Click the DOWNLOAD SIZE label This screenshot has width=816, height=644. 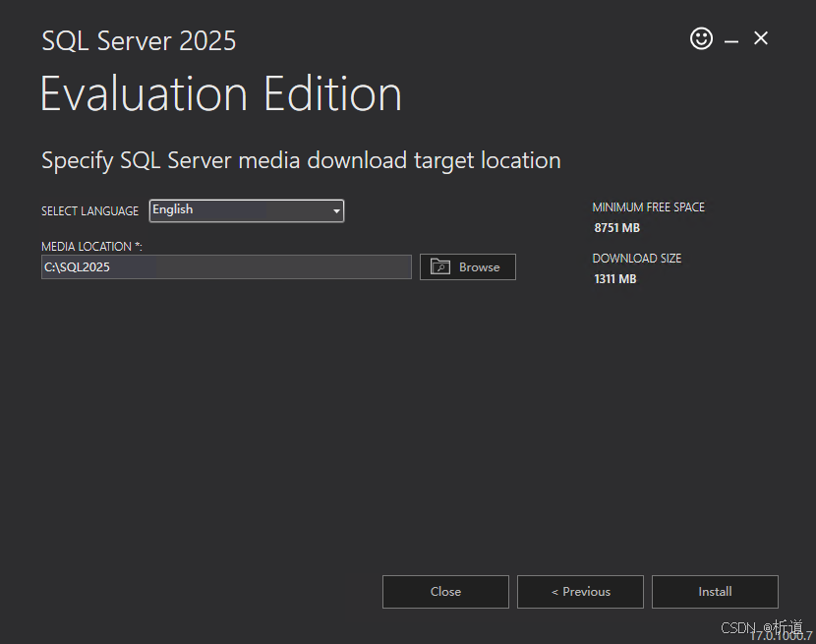636,259
